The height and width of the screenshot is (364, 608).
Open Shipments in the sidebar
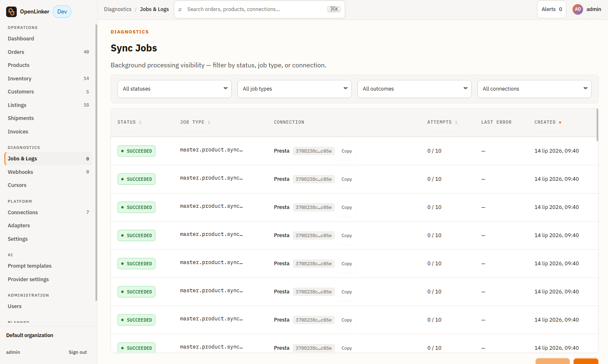pyautogui.click(x=48, y=118)
